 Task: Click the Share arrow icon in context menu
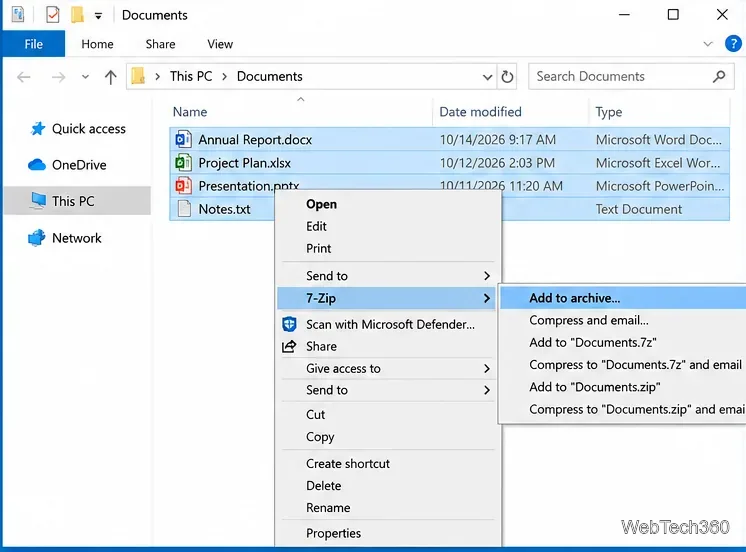(289, 346)
